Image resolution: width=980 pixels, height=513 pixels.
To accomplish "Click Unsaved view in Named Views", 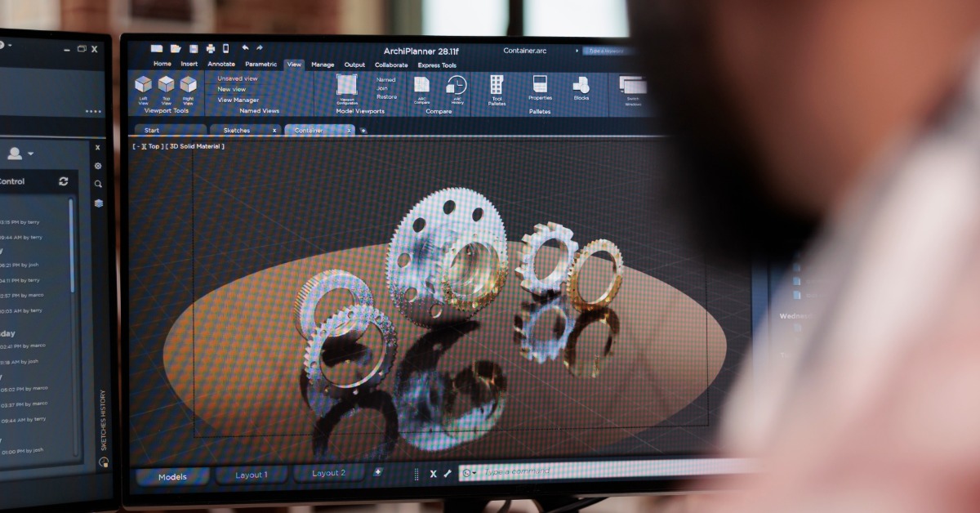I will (x=238, y=78).
